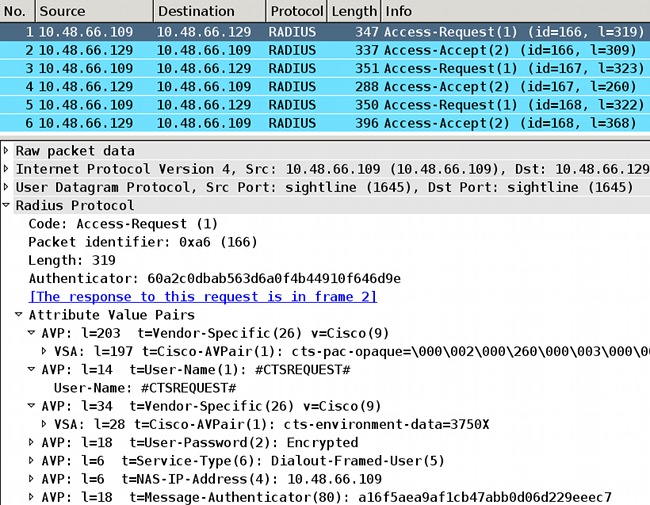Expand the User Datagram Protocol node
The height and width of the screenshot is (505, 650).
coord(7,187)
